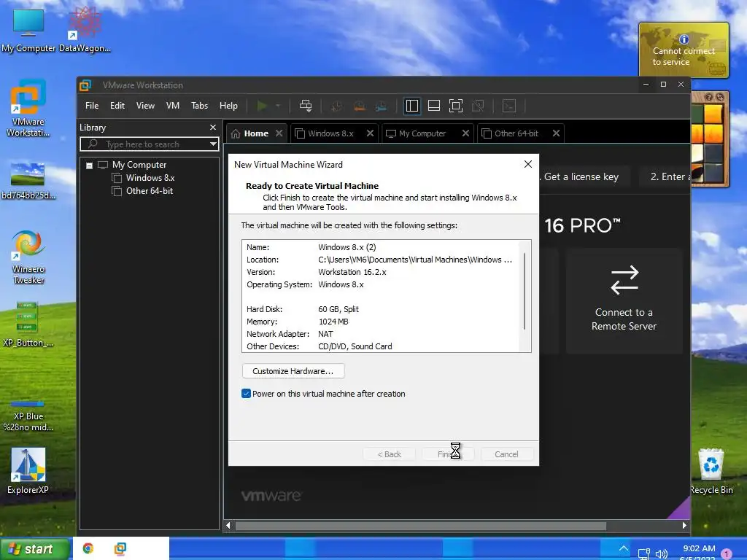Open My Computer desktop icon
The width and height of the screenshot is (747, 560).
(x=28, y=31)
